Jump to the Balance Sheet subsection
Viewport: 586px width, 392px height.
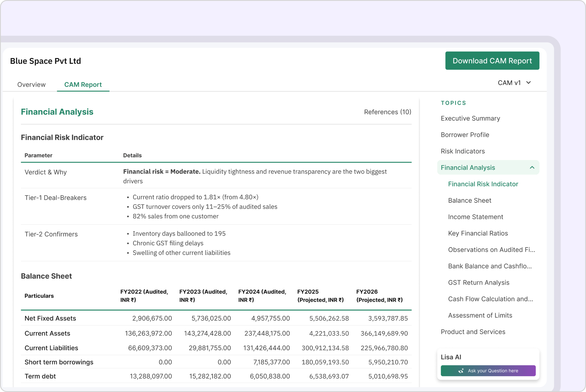pos(469,200)
